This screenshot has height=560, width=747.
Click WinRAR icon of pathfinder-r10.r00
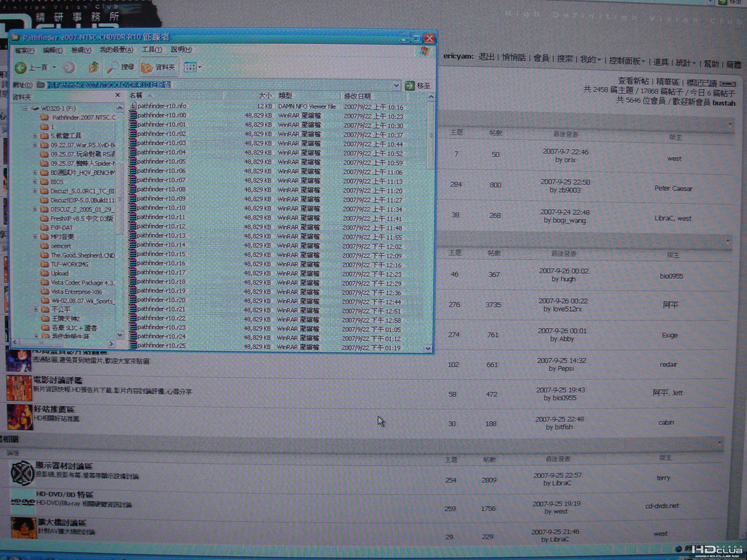click(133, 115)
